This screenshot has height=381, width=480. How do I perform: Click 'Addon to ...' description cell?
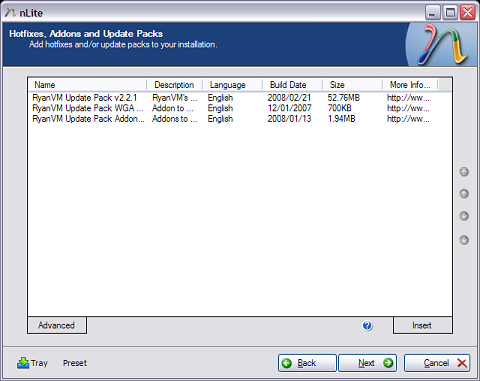[173, 108]
